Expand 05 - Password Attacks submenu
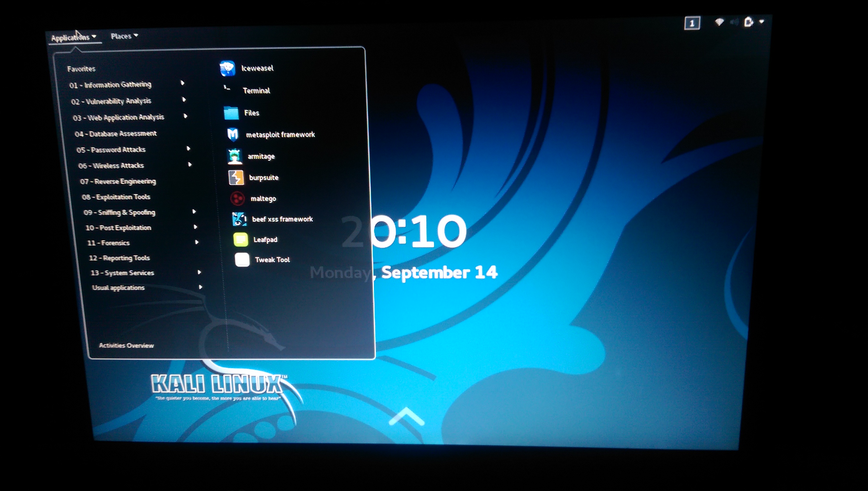The width and height of the screenshot is (868, 491). pyautogui.click(x=111, y=150)
